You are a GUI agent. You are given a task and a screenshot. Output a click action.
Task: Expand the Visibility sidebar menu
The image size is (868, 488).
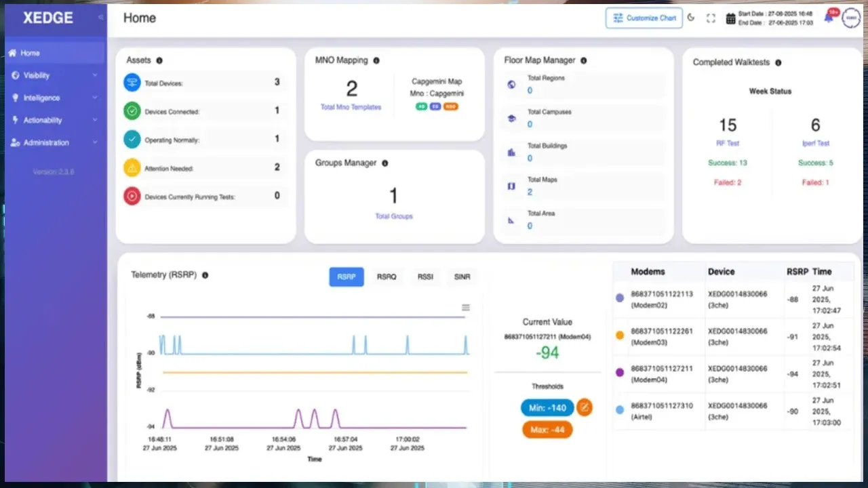[54, 75]
